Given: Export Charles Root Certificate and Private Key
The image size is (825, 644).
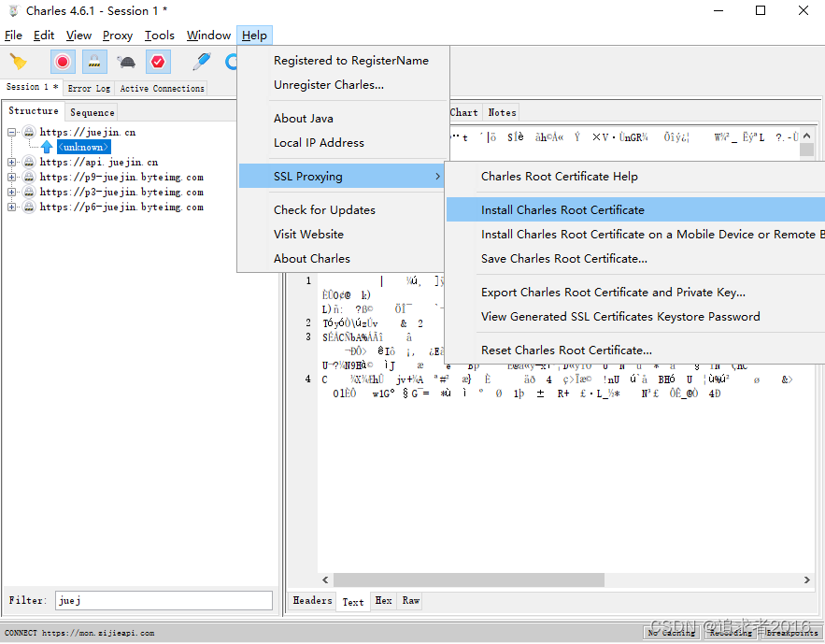Looking at the screenshot, I should [x=635, y=292].
